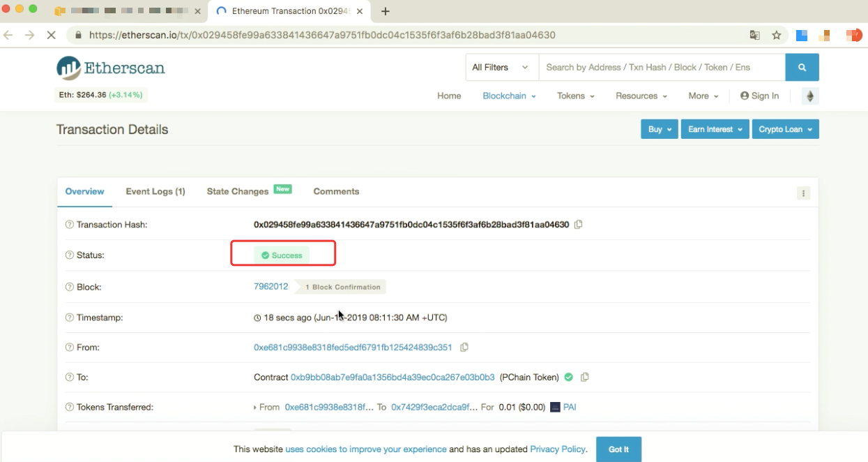The image size is (868, 462).
Task: Click the green verified checkmark next to PChain Token
Action: [x=569, y=377]
